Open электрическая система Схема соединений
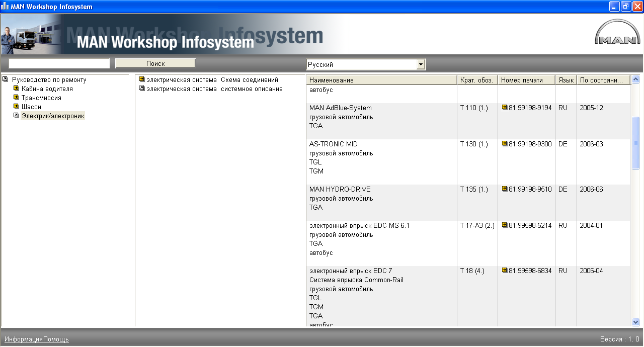The image size is (644, 347). [x=212, y=79]
